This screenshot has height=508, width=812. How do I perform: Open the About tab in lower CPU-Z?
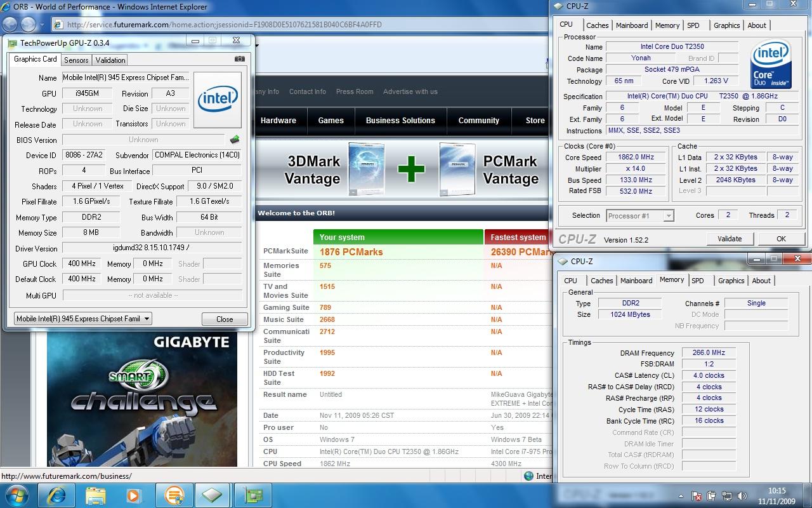pyautogui.click(x=761, y=281)
